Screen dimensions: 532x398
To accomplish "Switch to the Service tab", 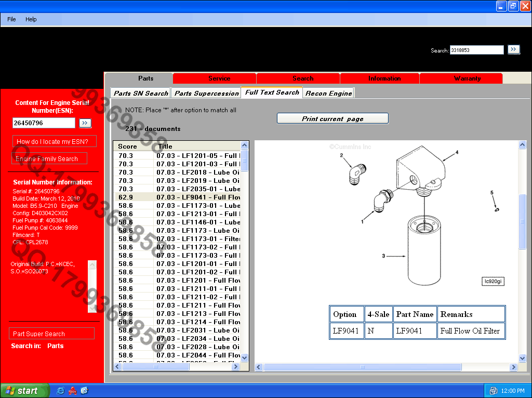I will point(219,78).
